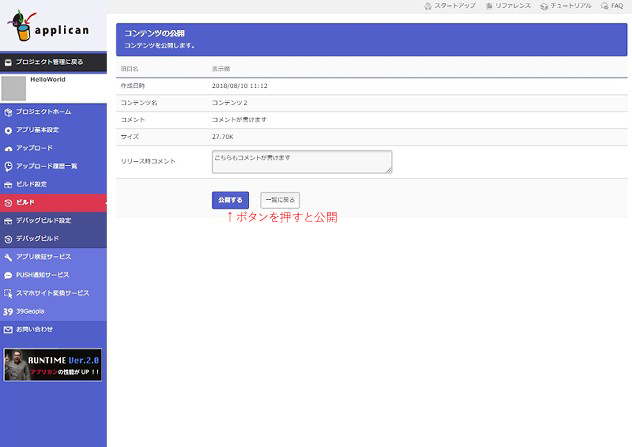The image size is (632, 447).
Task: Click the コンテンツ2 content name value
Action: [230, 103]
